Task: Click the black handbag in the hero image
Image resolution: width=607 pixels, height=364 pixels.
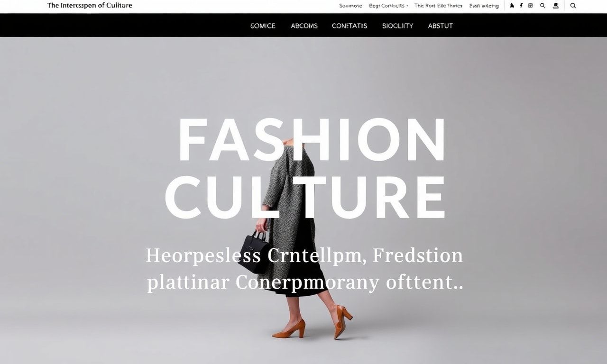Action: [255, 252]
